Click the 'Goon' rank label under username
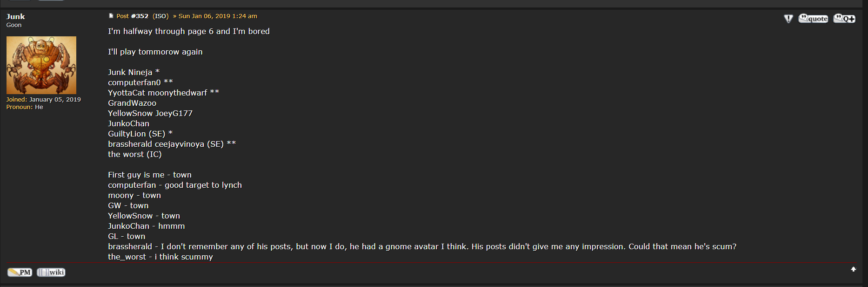This screenshot has height=287, width=868. coord(14,25)
